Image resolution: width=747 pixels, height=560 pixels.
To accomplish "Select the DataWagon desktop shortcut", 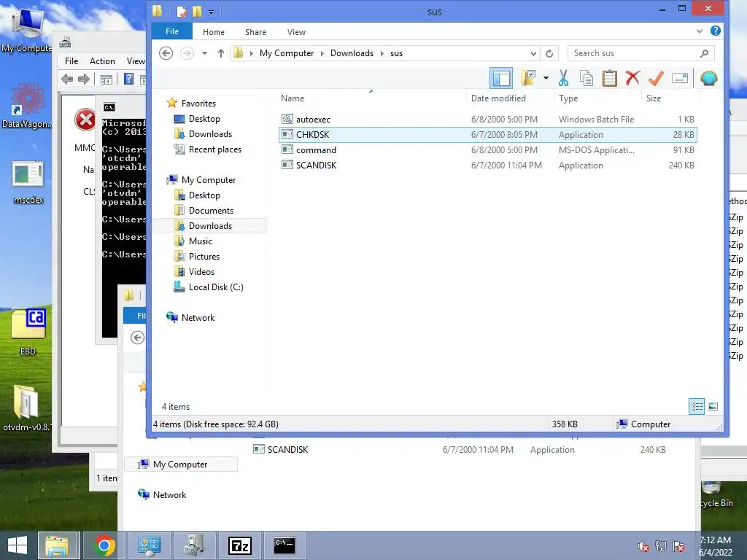I will pyautogui.click(x=27, y=106).
